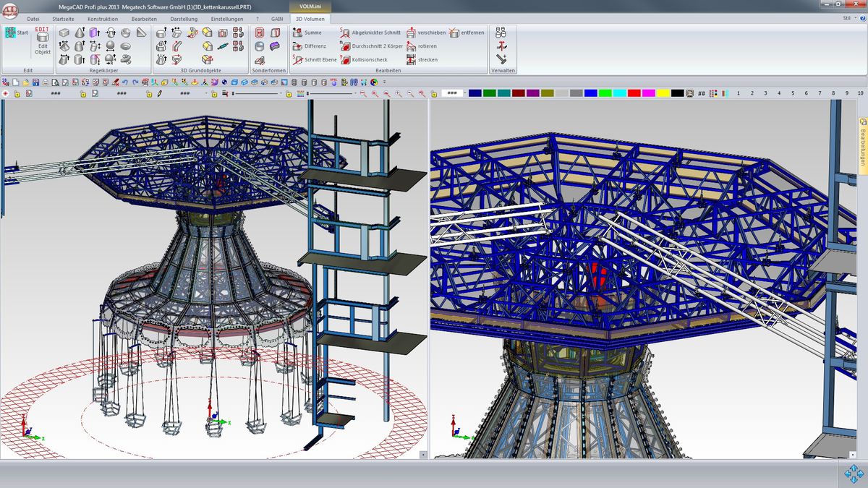The height and width of the screenshot is (488, 868).
Task: Choose the sphere primitive in Regelkörper
Action: pos(110,46)
